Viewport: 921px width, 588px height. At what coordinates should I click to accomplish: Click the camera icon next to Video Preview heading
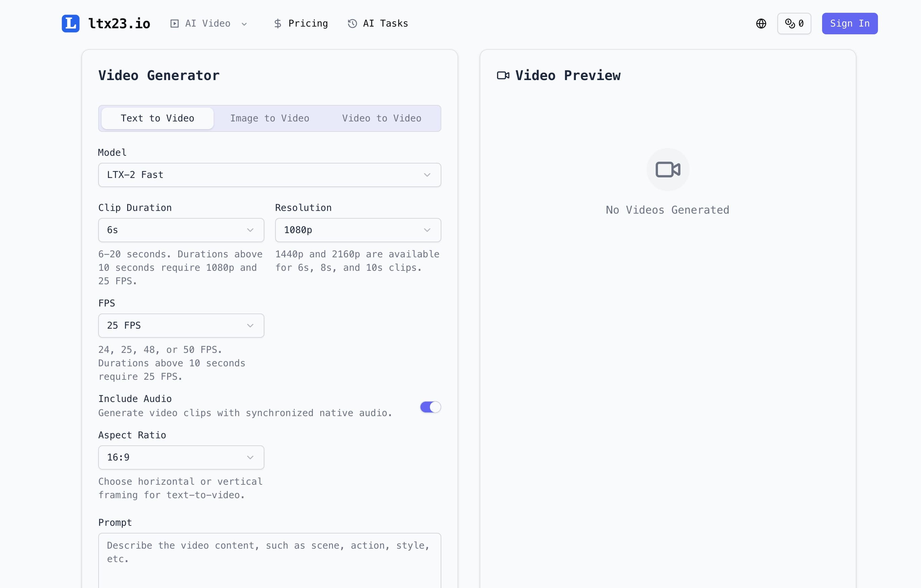coord(503,75)
